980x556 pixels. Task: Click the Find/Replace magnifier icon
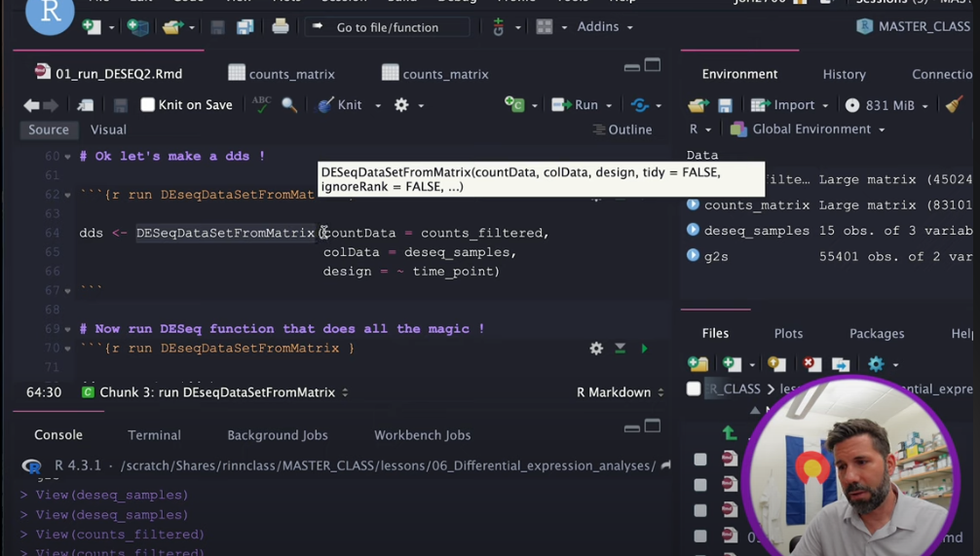coord(288,105)
